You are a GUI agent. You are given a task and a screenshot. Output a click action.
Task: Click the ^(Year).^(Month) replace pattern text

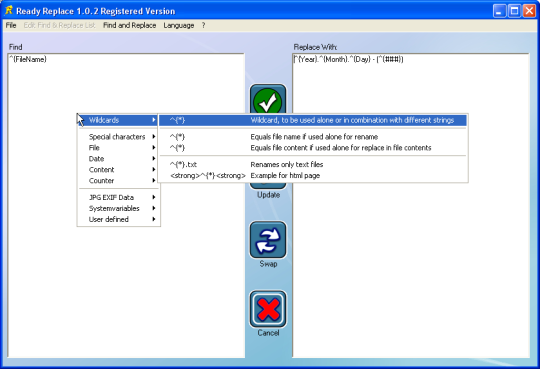(348, 59)
